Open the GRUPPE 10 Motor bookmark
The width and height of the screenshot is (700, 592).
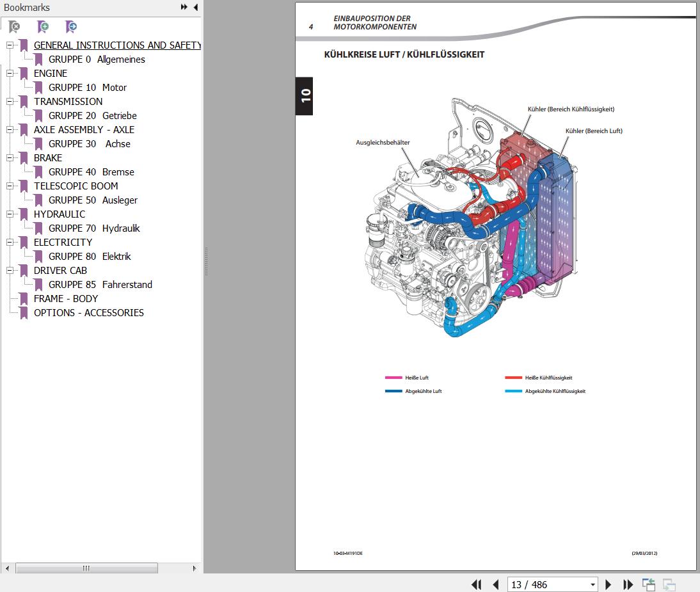87,88
